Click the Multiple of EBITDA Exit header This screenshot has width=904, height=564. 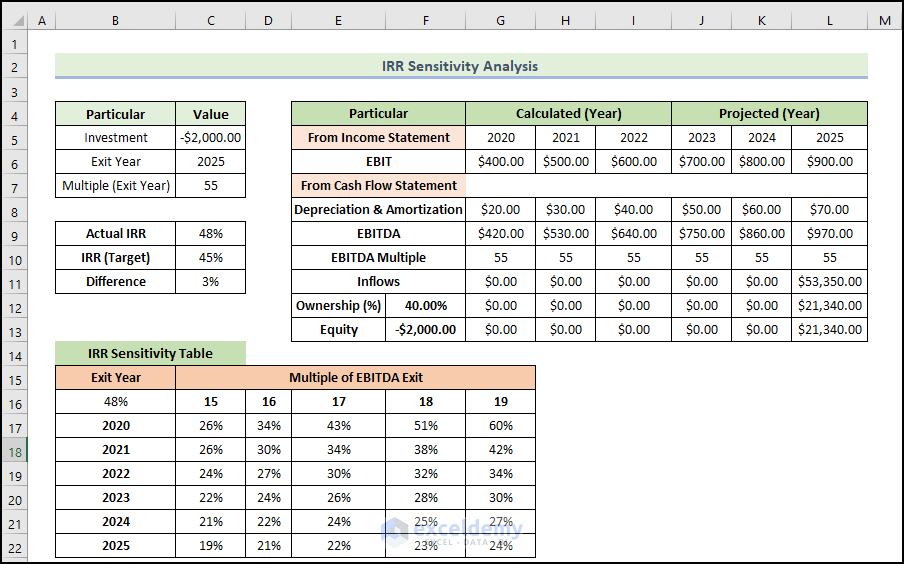tap(356, 378)
